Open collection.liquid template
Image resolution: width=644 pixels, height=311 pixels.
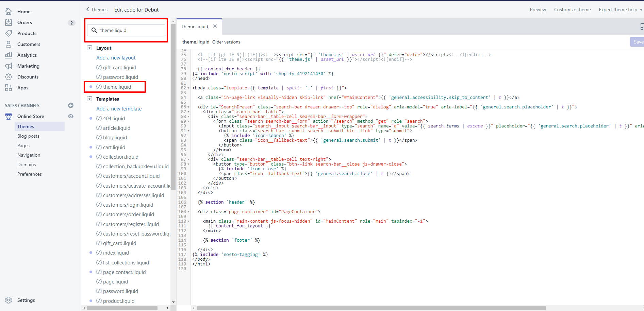click(120, 157)
